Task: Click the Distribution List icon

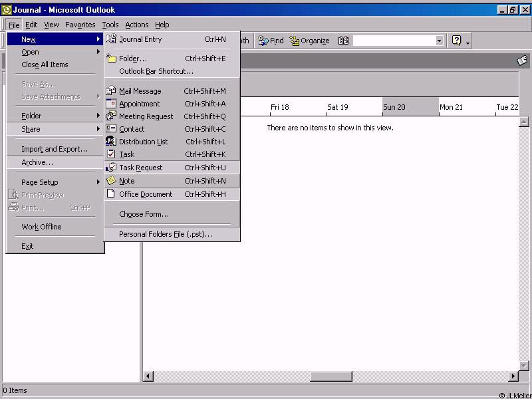Action: click(112, 142)
